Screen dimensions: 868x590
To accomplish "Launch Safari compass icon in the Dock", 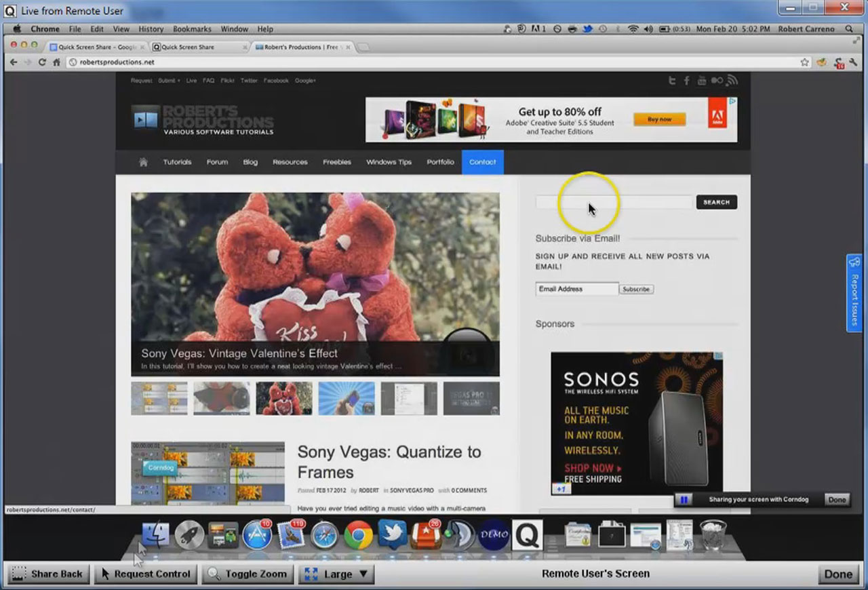I will 325,535.
